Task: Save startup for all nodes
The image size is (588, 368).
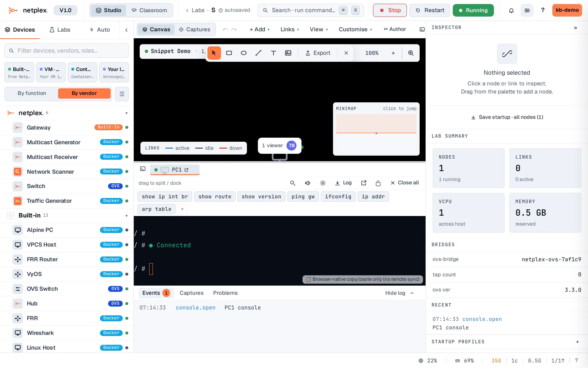Action: [507, 117]
